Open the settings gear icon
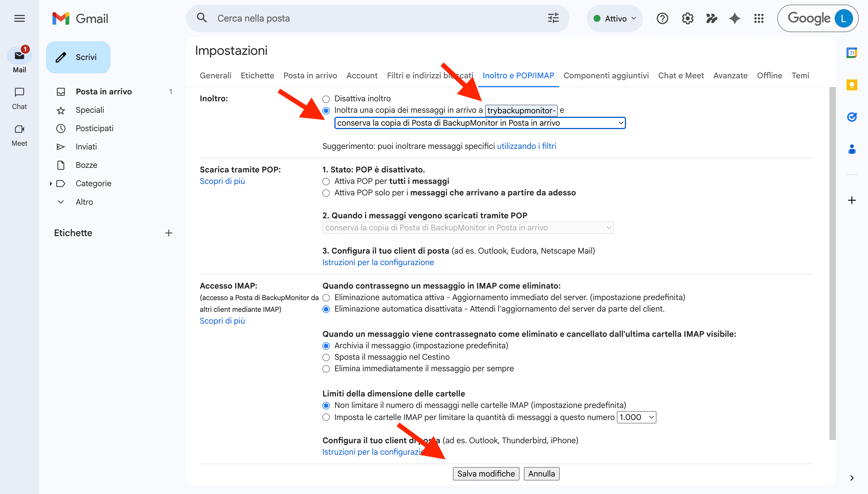This screenshot has height=494, width=868. click(687, 18)
